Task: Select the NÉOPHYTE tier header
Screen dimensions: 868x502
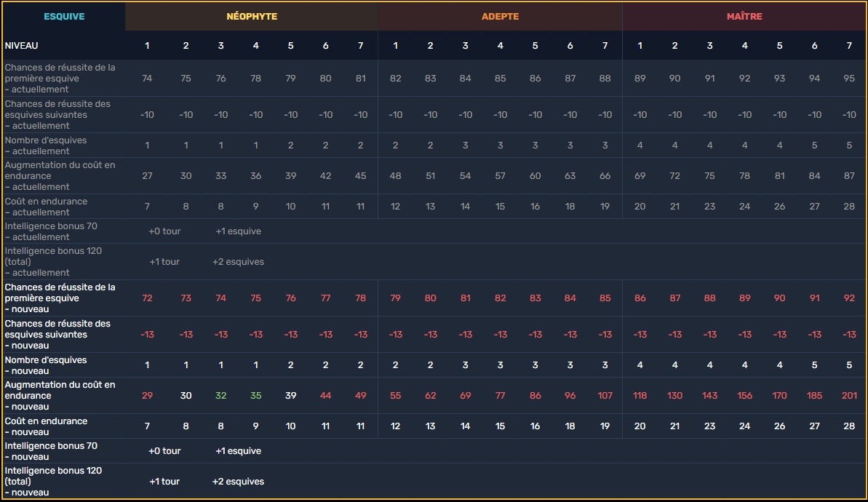Action: (x=252, y=17)
